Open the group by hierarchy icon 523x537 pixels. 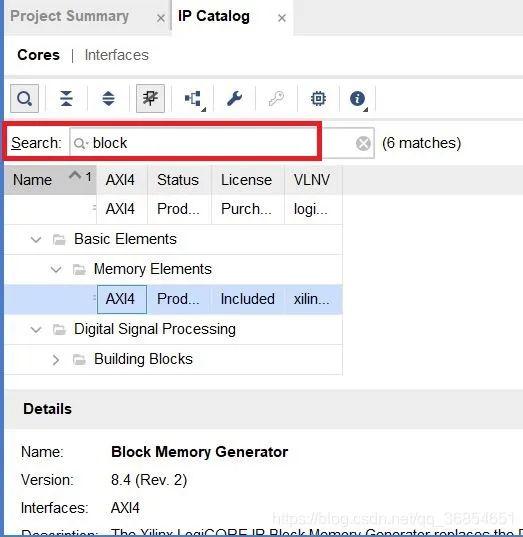tap(194, 99)
